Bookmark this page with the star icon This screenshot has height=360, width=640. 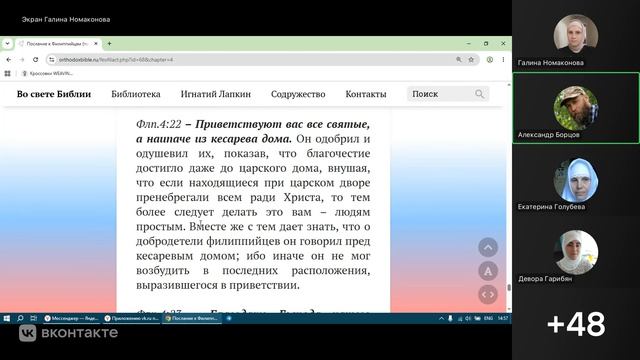471,60
